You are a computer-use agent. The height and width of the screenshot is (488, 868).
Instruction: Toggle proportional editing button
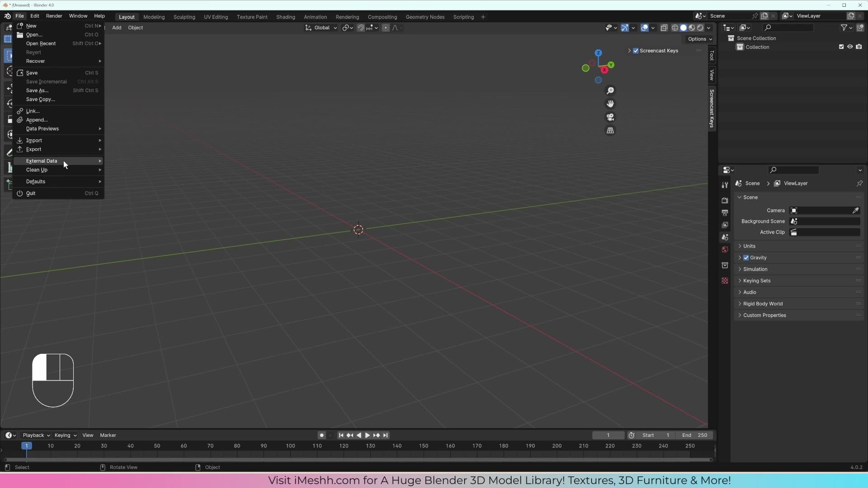click(x=386, y=28)
